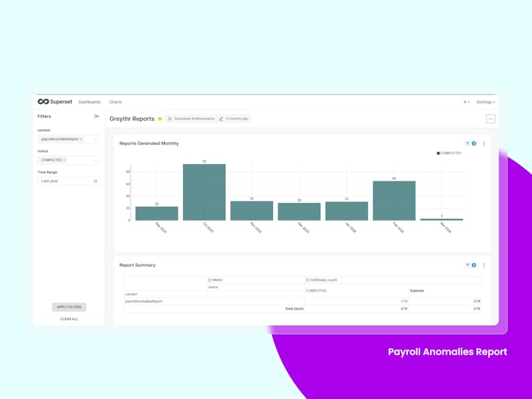Open the Time Range Last year field
Image resolution: width=532 pixels, height=399 pixels.
[69, 181]
